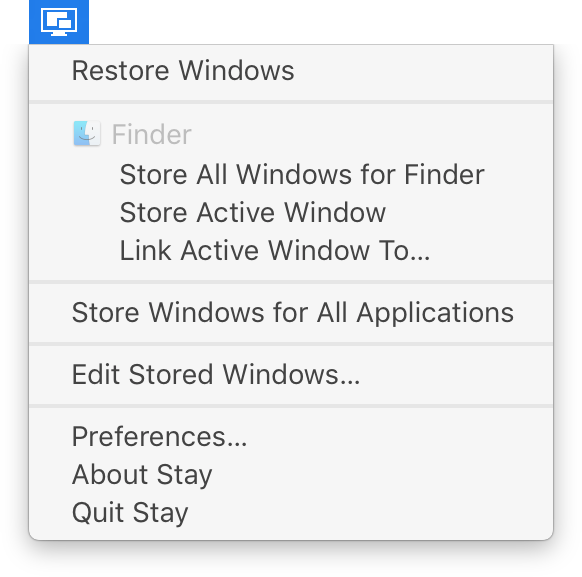Open Edit Stored Windows…
The image size is (582, 577).
291,375
